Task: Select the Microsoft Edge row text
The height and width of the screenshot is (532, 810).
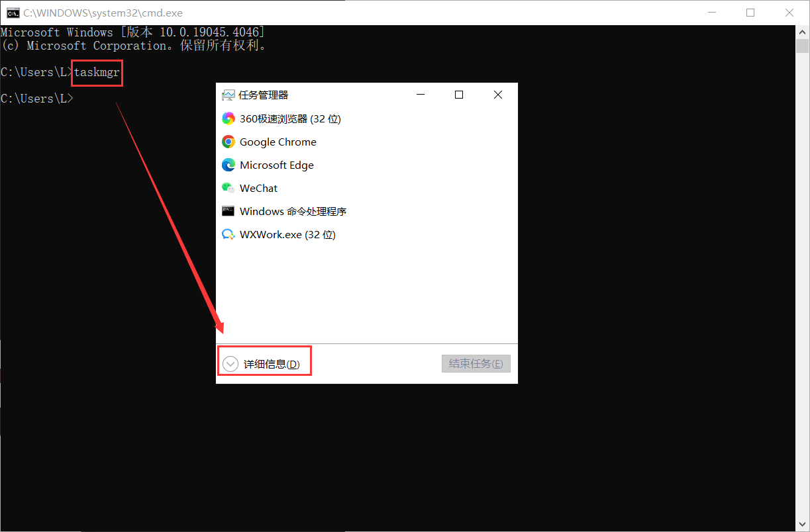Action: (x=277, y=165)
